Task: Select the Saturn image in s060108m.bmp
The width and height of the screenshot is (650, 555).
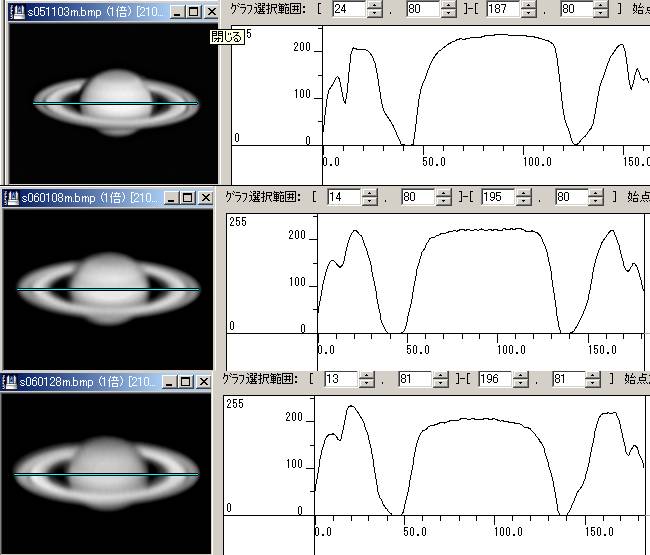Action: pyautogui.click(x=108, y=288)
